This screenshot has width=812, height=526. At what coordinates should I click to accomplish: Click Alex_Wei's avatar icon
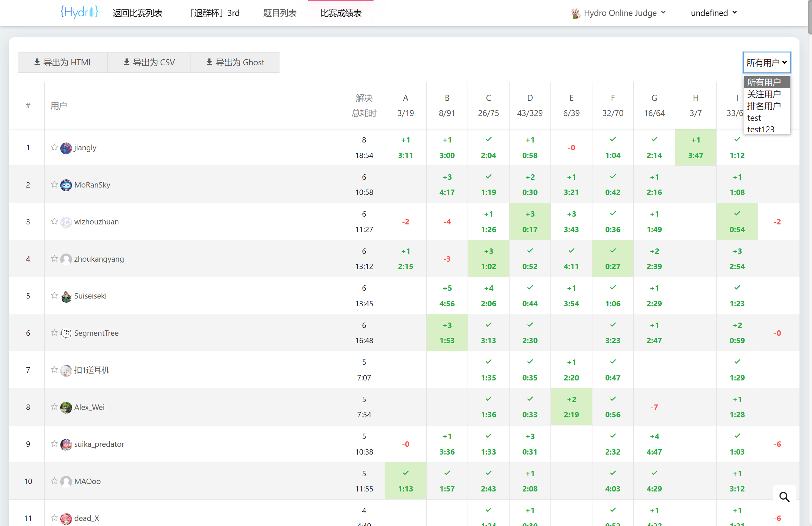66,407
